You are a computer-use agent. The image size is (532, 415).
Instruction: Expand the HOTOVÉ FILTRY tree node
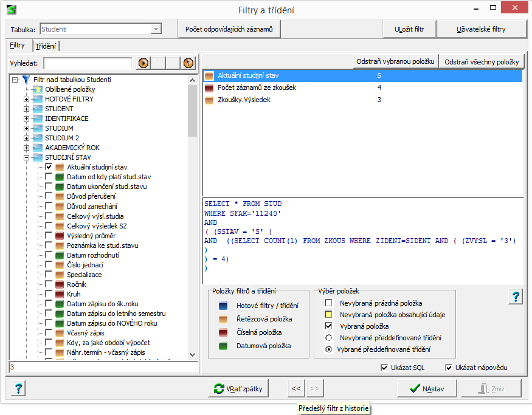pos(26,99)
